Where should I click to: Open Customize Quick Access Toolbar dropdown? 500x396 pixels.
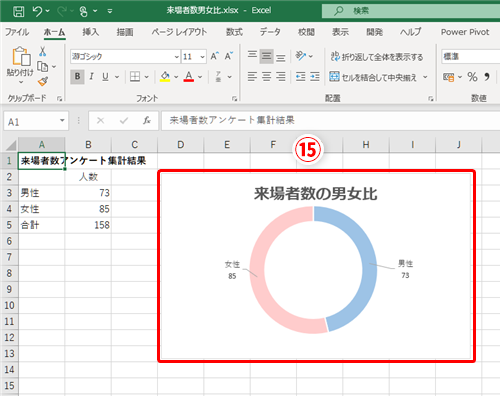click(x=110, y=12)
